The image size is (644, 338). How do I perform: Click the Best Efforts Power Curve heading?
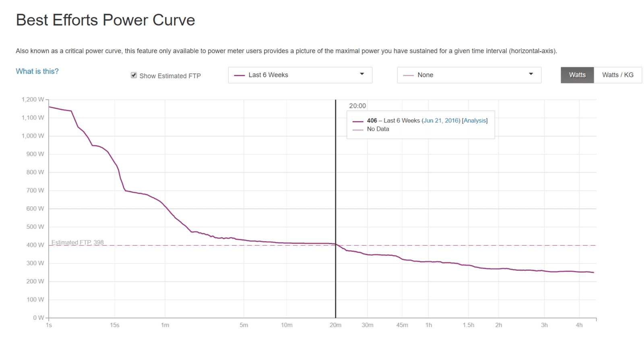click(x=105, y=20)
